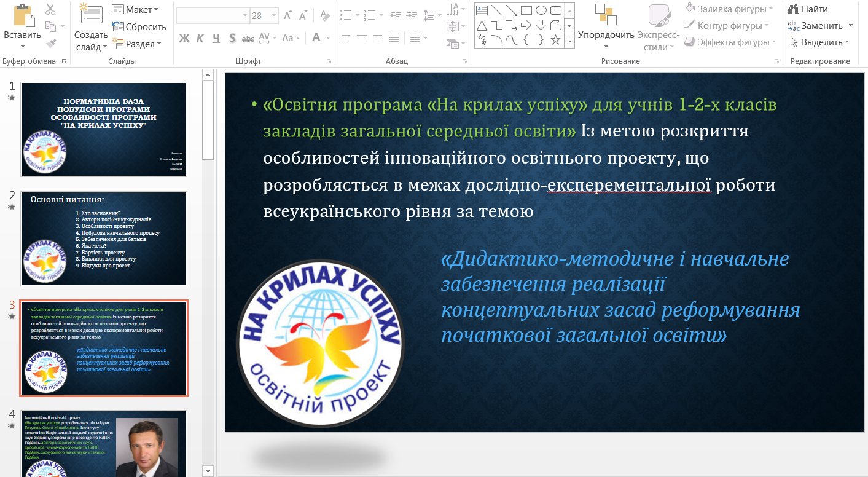Image resolution: width=868 pixels, height=477 pixels.
Task: Select the text box shape in gallery
Action: click(x=482, y=10)
